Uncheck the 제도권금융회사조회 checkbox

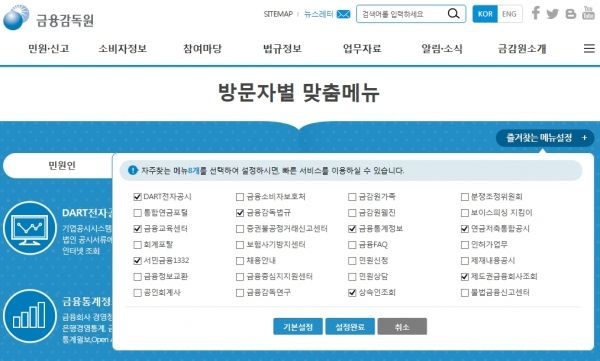465,276
